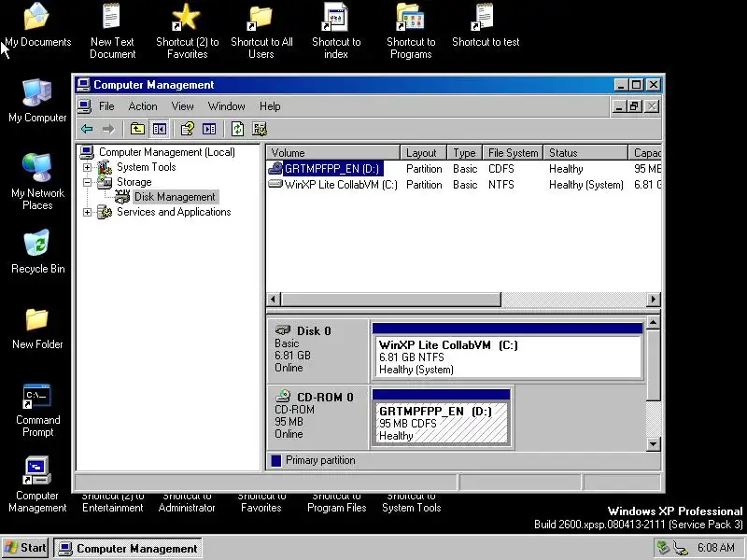Click the MMC console icon beside File menu
747x560 pixels.
[x=85, y=106]
